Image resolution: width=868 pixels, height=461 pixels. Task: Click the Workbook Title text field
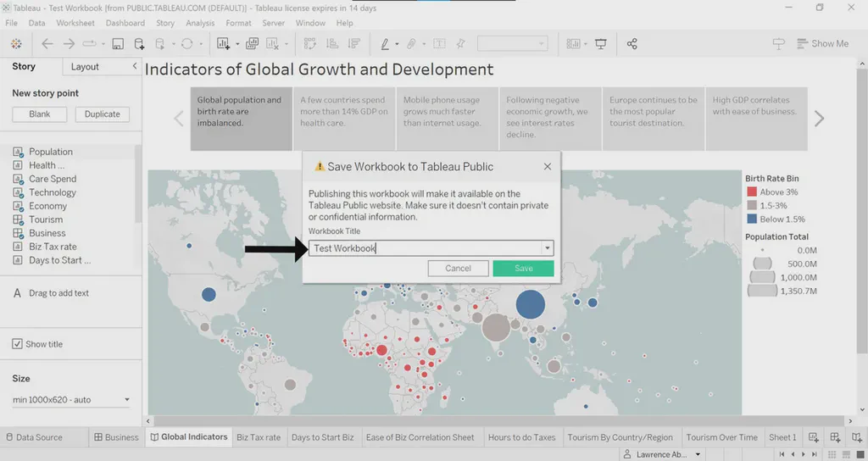click(x=426, y=248)
